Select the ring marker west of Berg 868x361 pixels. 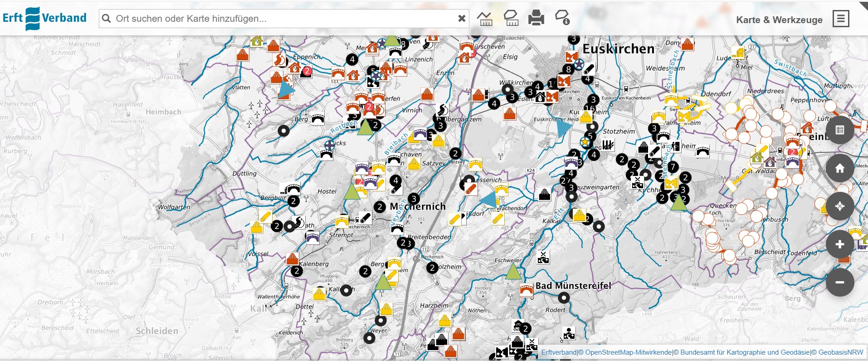(283, 131)
